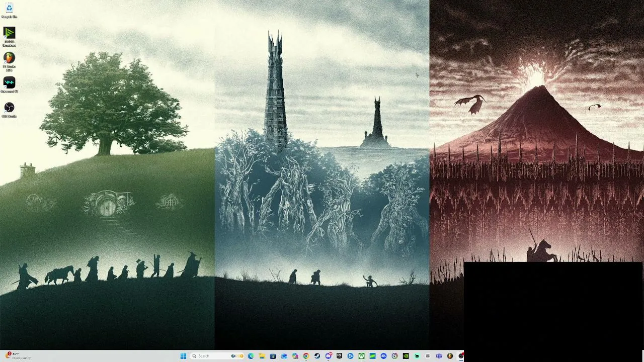Open Discord from the taskbar

329,356
